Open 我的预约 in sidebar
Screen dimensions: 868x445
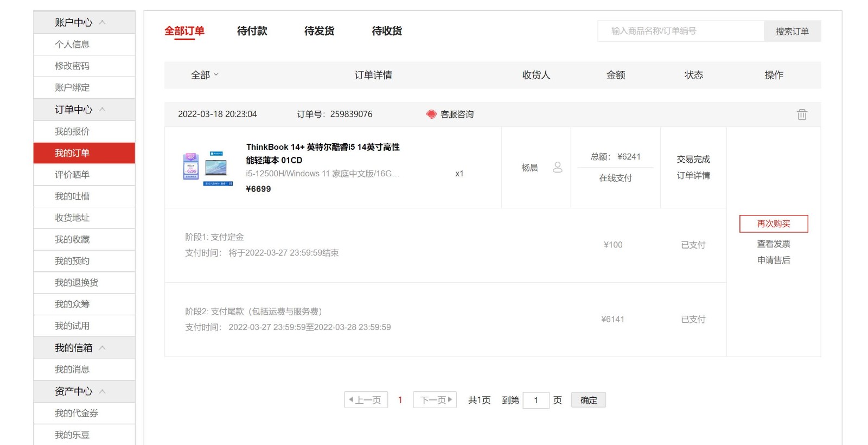coord(84,261)
